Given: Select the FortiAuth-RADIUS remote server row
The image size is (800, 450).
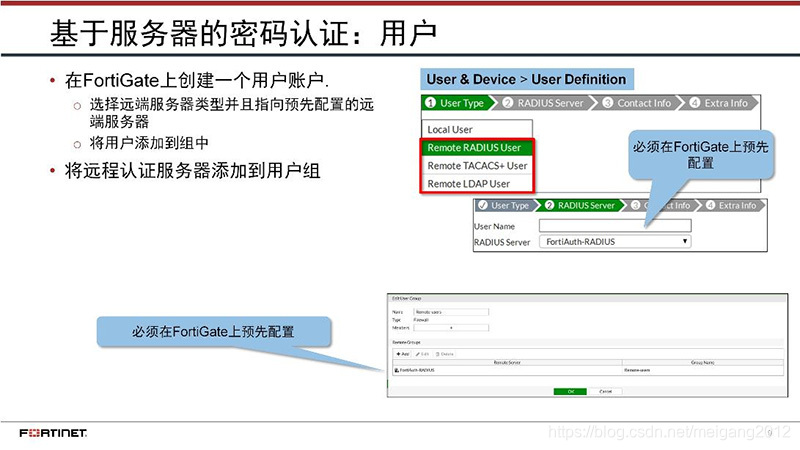Looking at the screenshot, I should pos(588,370).
